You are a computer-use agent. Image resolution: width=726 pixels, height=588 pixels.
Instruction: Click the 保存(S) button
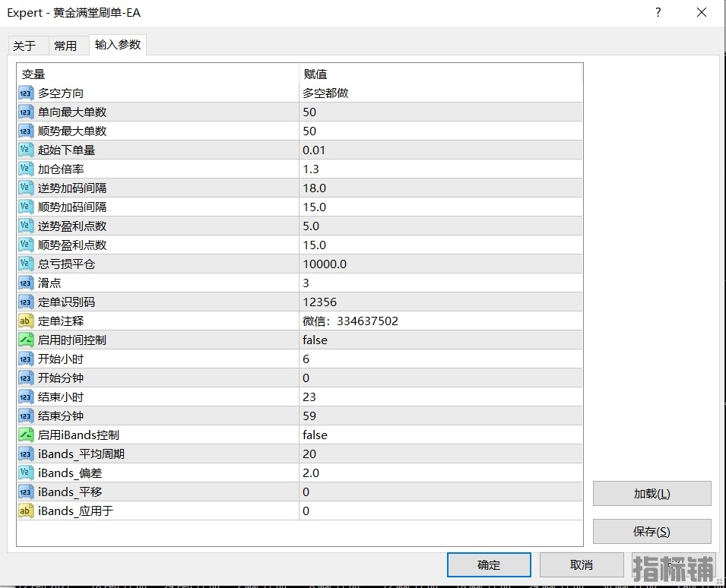click(x=652, y=532)
